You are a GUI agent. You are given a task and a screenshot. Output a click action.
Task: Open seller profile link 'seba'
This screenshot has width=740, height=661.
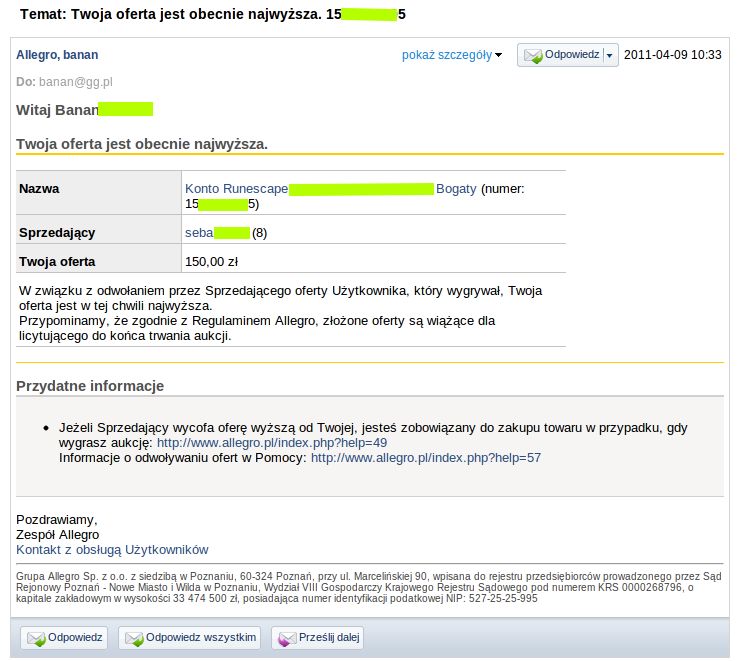point(199,233)
